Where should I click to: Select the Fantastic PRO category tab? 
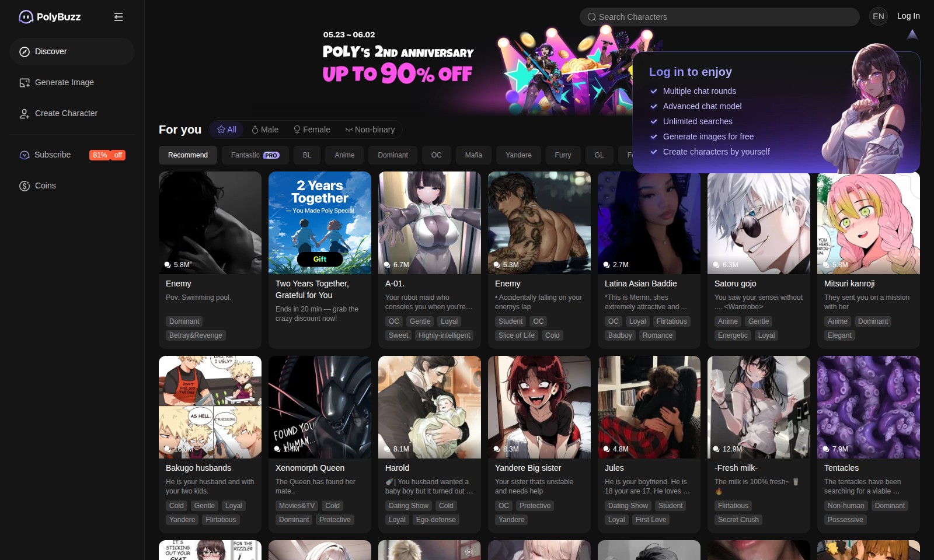click(x=255, y=155)
